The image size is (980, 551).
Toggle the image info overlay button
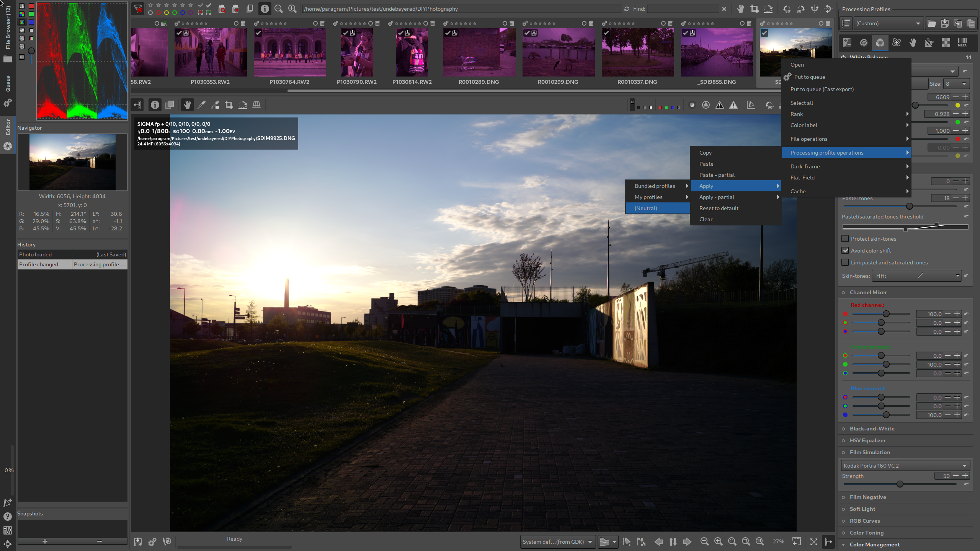tap(155, 105)
